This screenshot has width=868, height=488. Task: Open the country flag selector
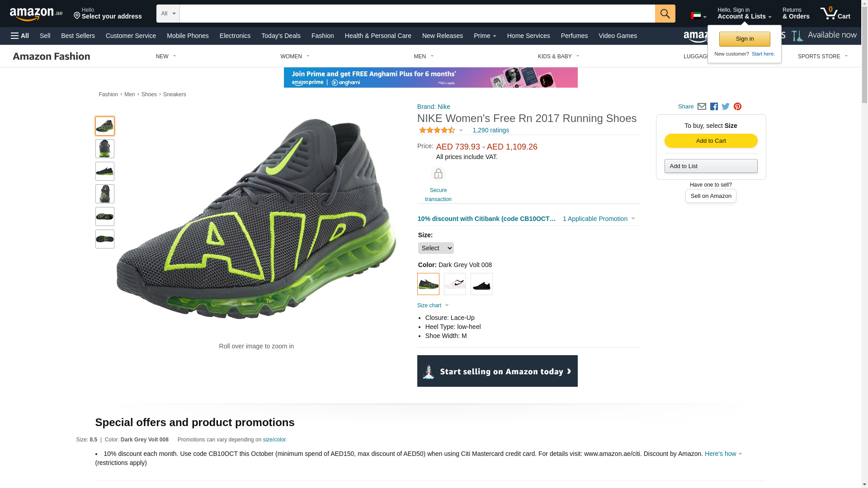[x=698, y=16]
